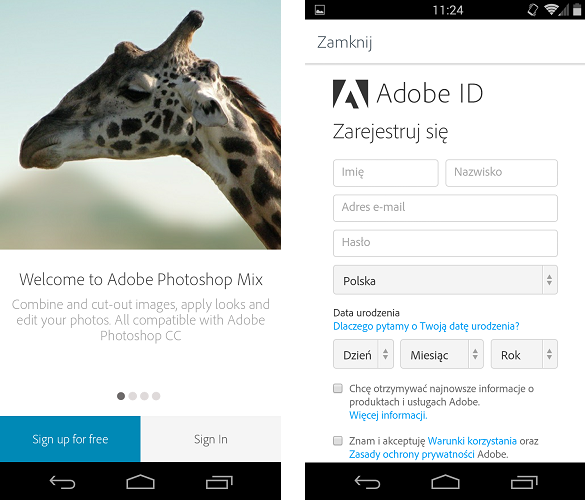Check the terms acceptance checkbox
585x500 pixels.
(338, 441)
